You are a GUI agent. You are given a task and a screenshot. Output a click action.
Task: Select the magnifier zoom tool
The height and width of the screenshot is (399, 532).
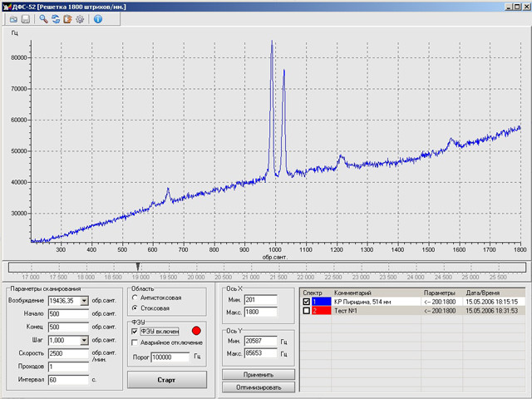pos(43,18)
